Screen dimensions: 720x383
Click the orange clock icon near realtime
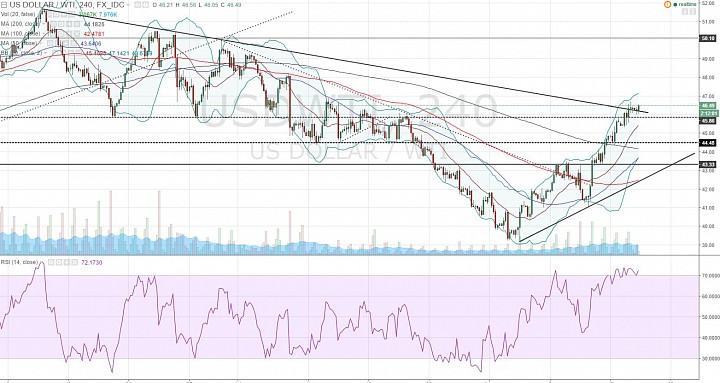(x=668, y=5)
